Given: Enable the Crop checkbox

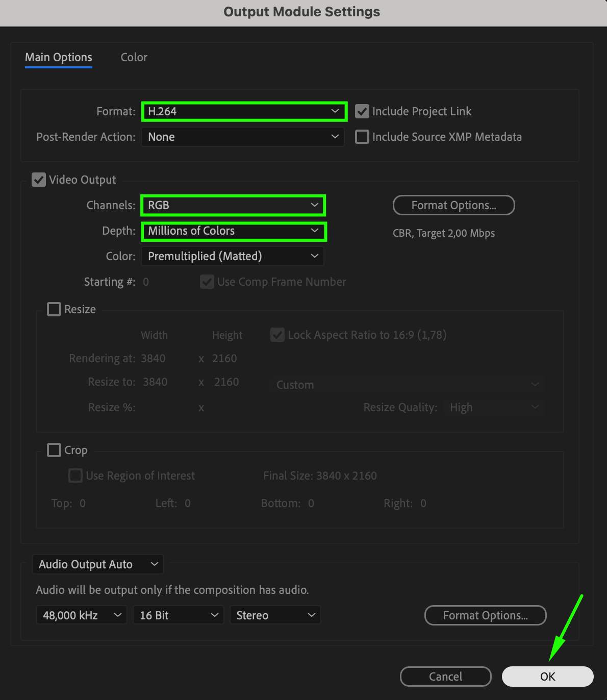Looking at the screenshot, I should click(x=54, y=450).
